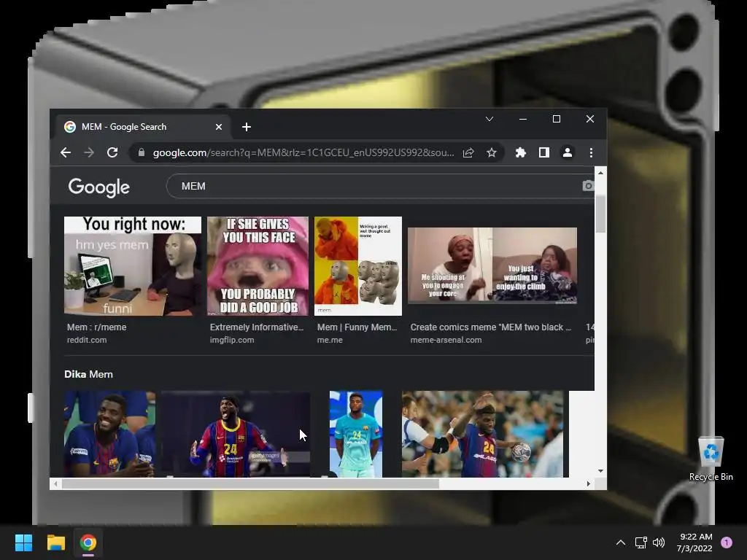Open the Windows Start menu
Screen dimensions: 747x560
(x=23, y=542)
